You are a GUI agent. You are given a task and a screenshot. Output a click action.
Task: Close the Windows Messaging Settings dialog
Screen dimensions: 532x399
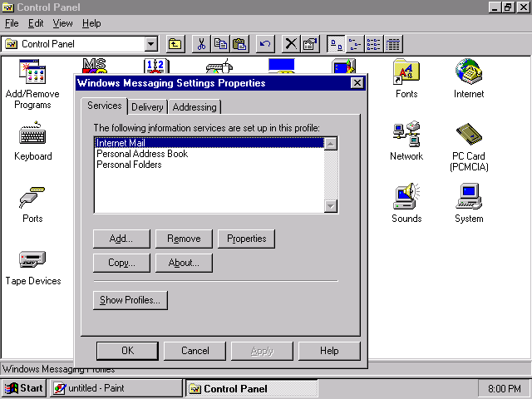click(357, 83)
